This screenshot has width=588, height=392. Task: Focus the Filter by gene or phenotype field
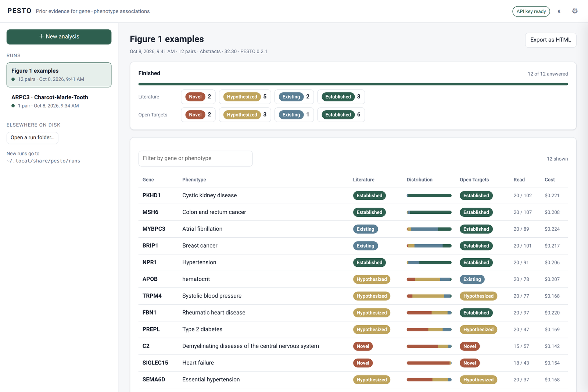click(x=196, y=159)
